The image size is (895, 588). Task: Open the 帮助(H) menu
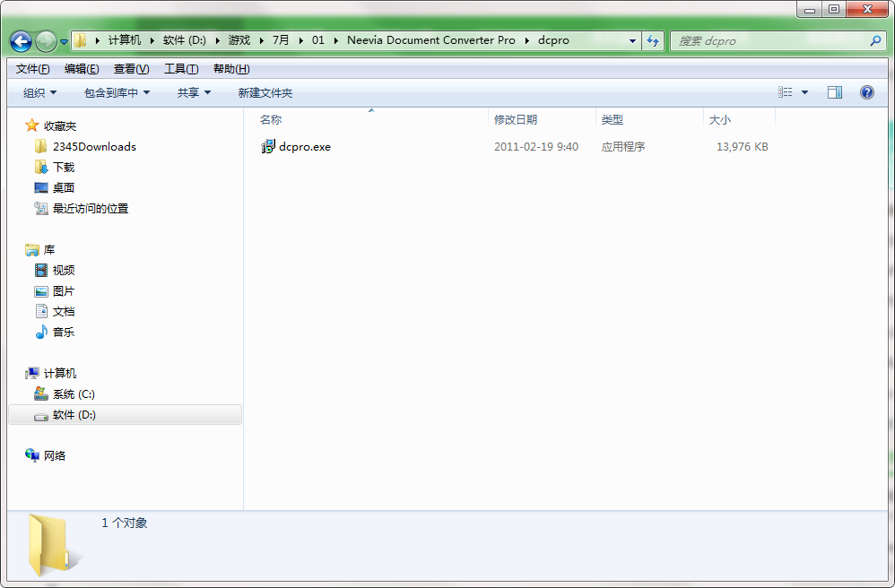pos(231,69)
